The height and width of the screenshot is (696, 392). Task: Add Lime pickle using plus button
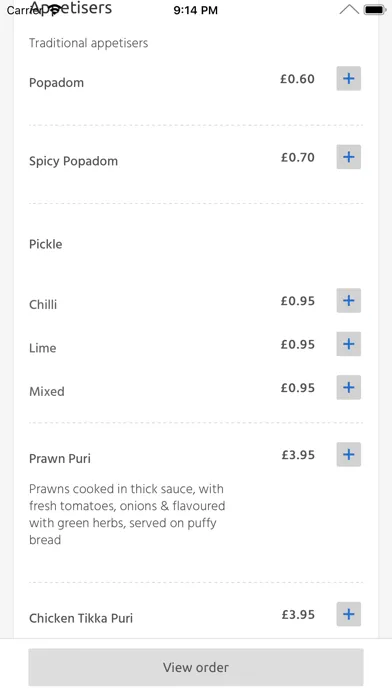pyautogui.click(x=348, y=344)
